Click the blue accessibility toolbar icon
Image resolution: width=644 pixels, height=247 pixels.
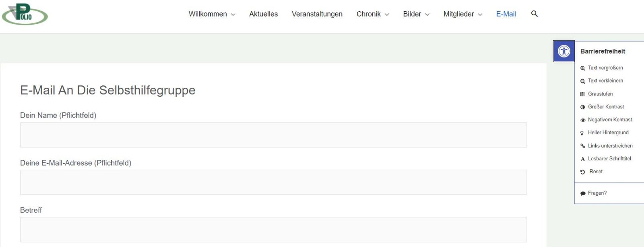coord(564,51)
